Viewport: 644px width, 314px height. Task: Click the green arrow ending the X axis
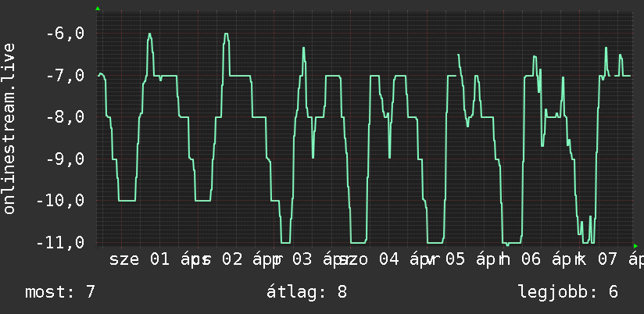(x=635, y=246)
